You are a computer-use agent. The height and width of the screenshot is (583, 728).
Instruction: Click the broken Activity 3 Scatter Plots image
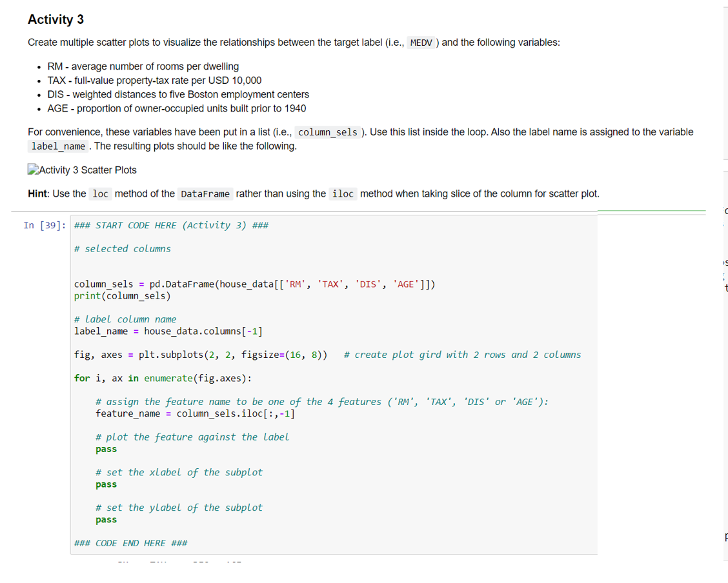tap(81, 170)
